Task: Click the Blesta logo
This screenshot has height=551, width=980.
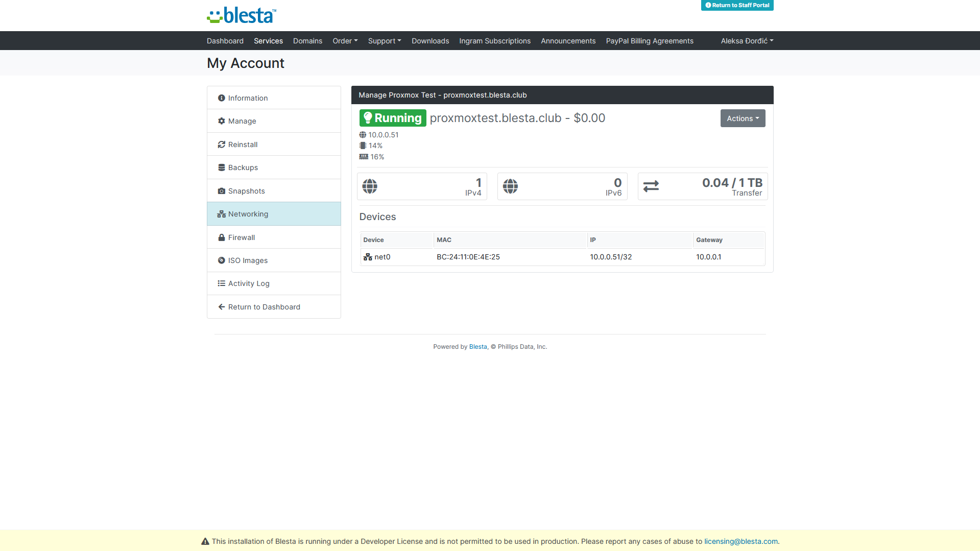Action: click(242, 15)
